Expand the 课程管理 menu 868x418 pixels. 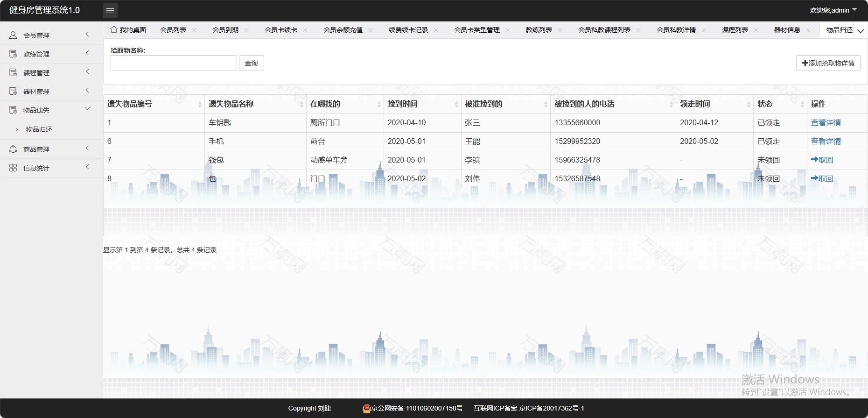[87, 72]
